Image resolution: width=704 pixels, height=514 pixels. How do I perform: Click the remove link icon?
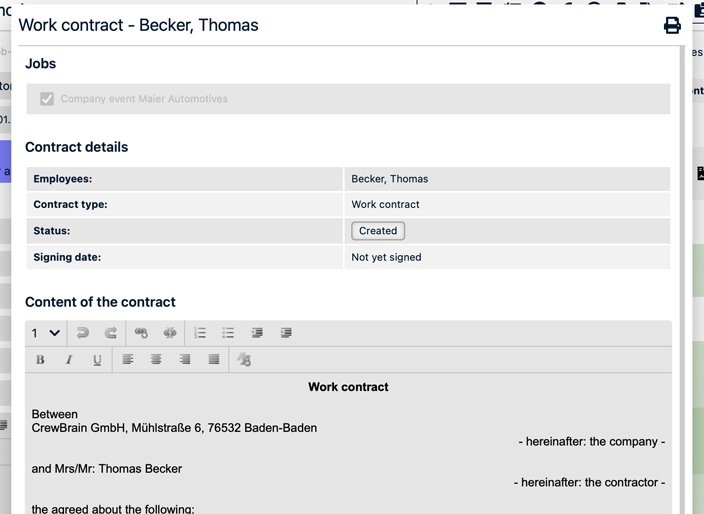tap(170, 333)
